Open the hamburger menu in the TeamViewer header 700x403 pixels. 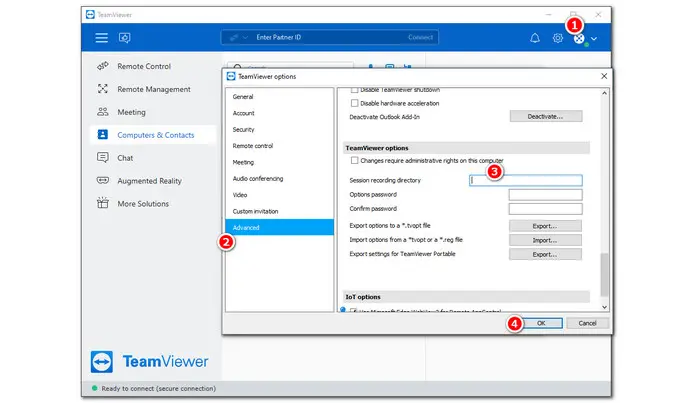(101, 37)
